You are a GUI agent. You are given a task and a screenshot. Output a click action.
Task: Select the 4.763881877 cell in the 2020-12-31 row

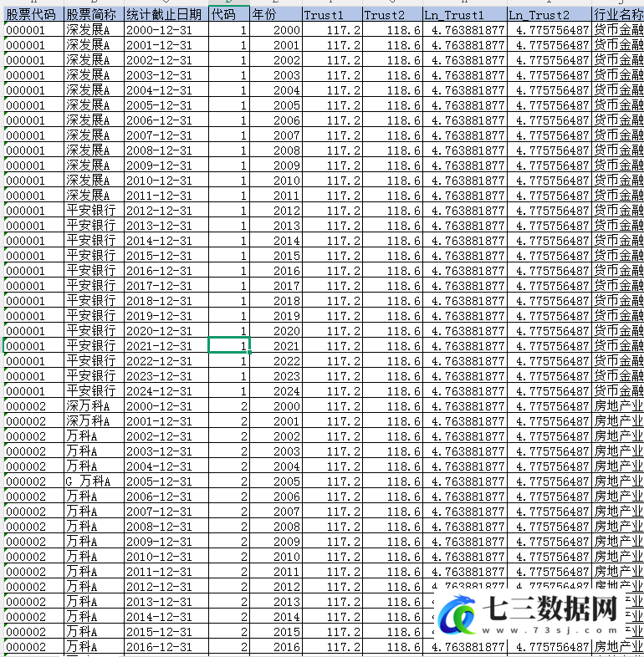[464, 331]
